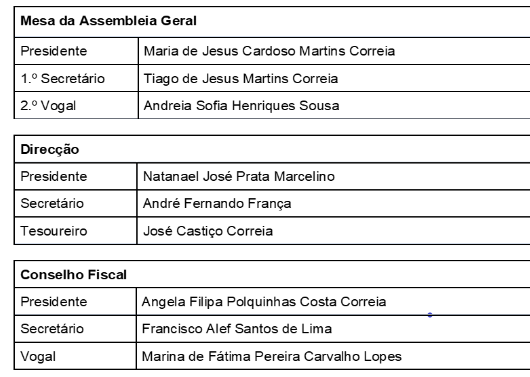
Task: Click on José Castiço Correia
Action: coord(208,231)
